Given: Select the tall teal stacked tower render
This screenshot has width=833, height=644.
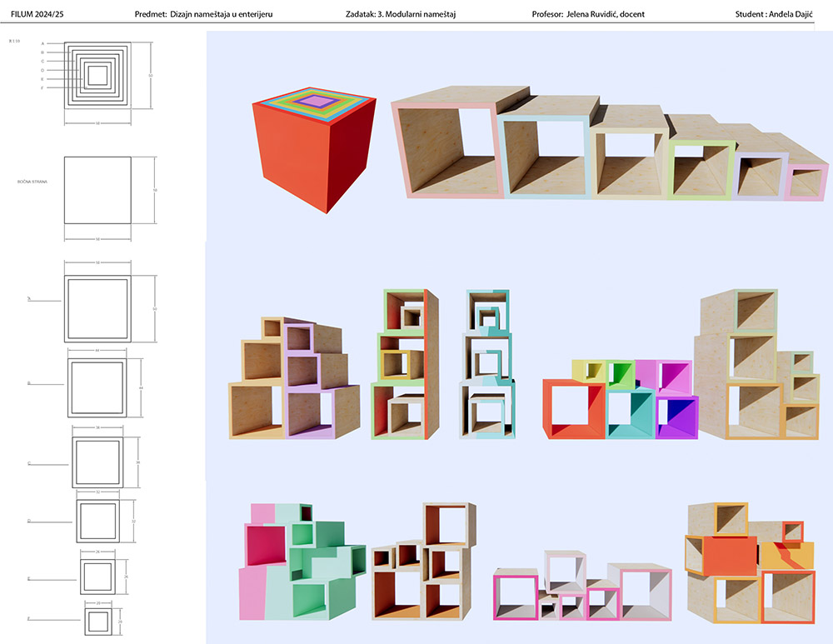Looking at the screenshot, I should click(x=487, y=365).
